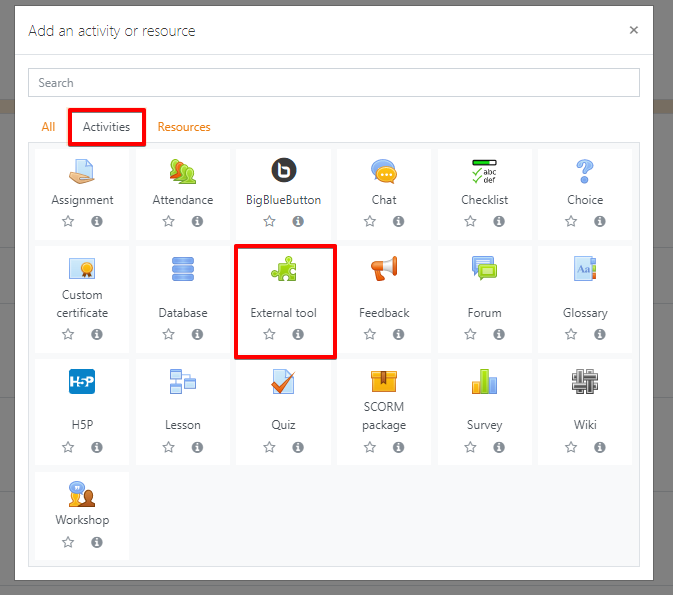Screen dimensions: 673x595
Task: Add the Forum activity icon
Action: [x=484, y=269]
